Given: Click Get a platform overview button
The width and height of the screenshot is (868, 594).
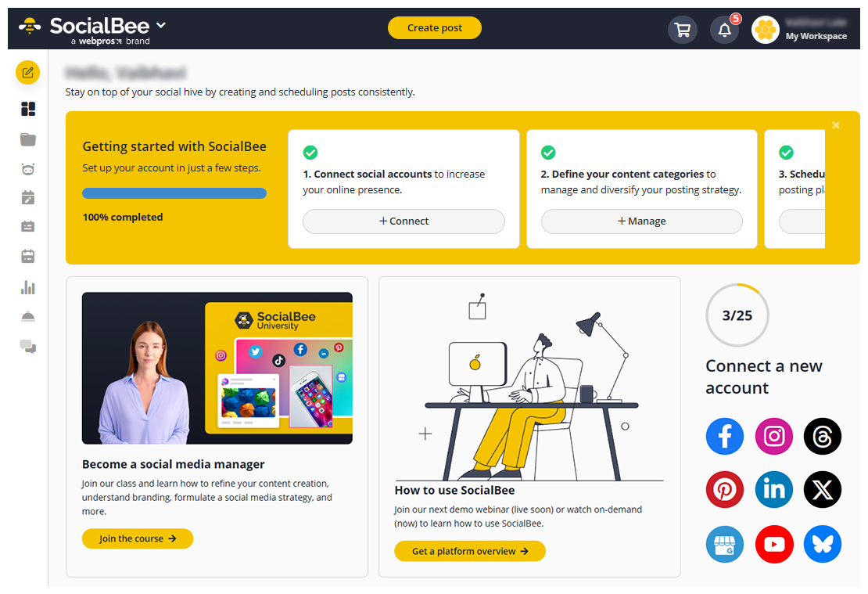Looking at the screenshot, I should click(470, 551).
